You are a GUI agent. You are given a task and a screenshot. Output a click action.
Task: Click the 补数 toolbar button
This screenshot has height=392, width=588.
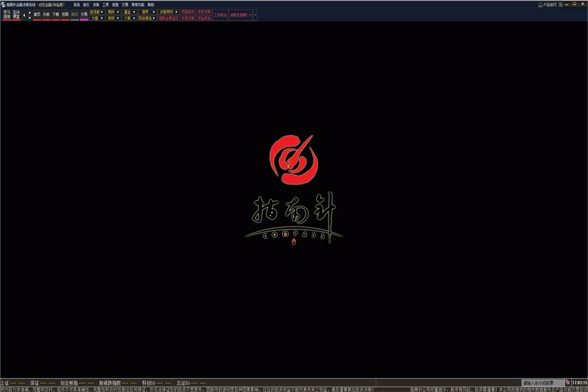(x=46, y=14)
